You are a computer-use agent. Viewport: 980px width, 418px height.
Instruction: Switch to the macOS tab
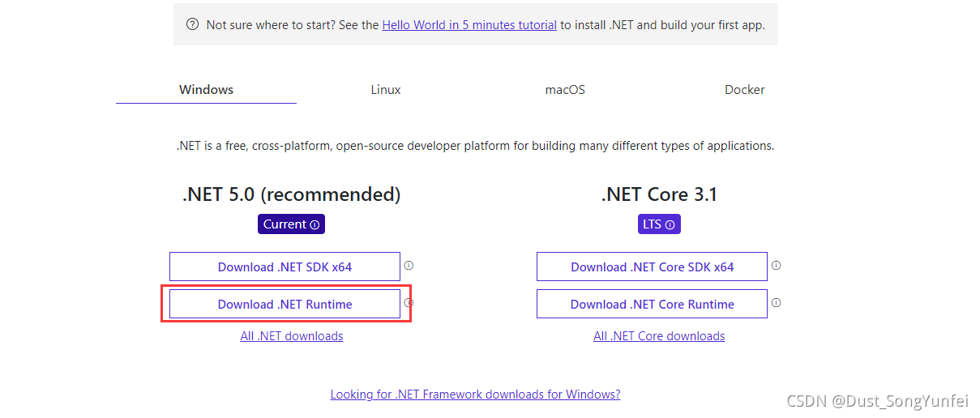[565, 90]
